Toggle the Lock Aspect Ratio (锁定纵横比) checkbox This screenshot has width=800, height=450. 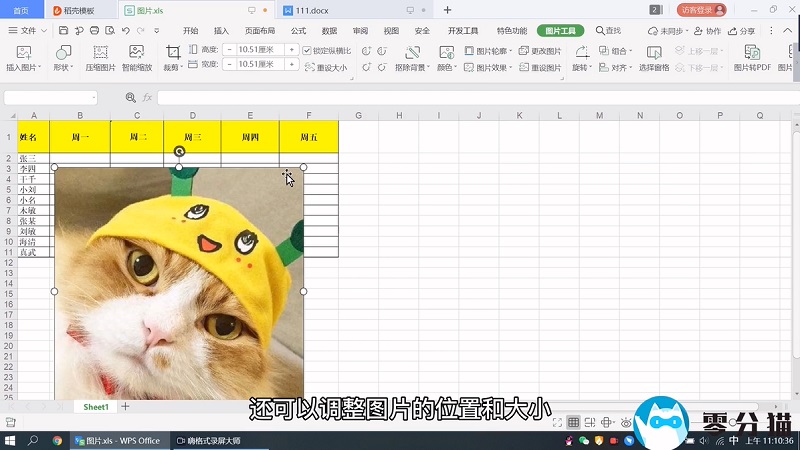pyautogui.click(x=307, y=50)
